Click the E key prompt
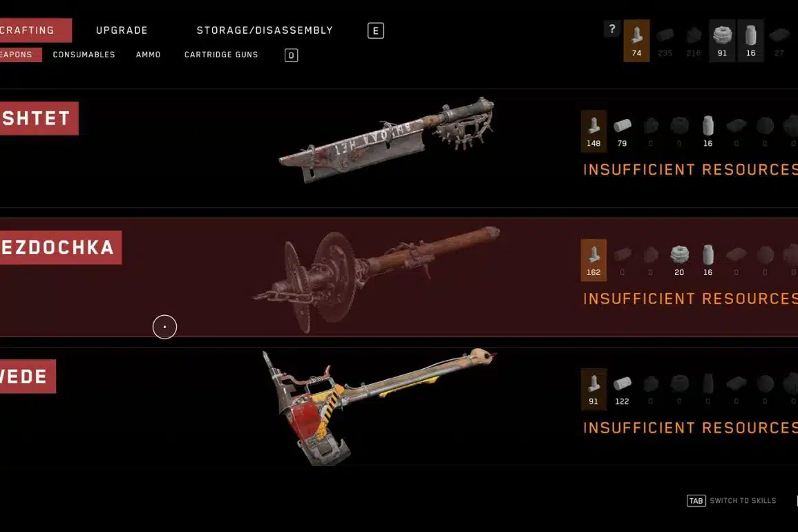This screenshot has height=532, width=798. [376, 30]
